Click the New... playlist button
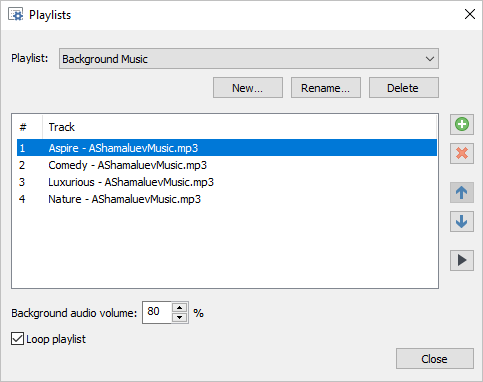This screenshot has height=382, width=483. tap(248, 88)
